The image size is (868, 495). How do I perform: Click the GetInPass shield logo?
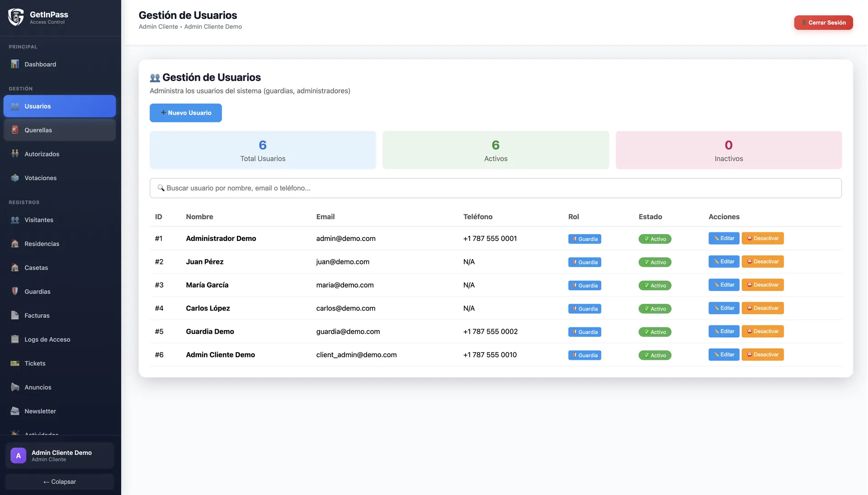(16, 17)
